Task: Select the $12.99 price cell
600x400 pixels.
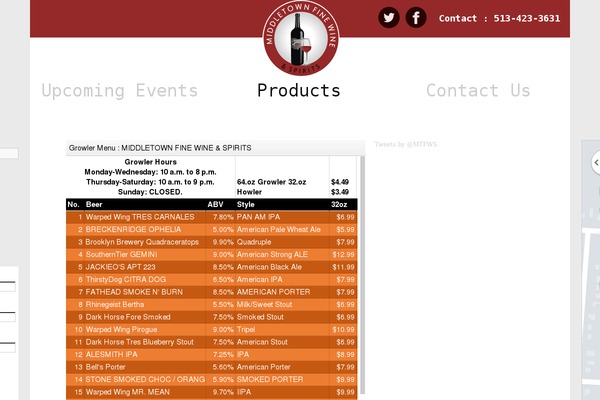Action: tap(343, 255)
